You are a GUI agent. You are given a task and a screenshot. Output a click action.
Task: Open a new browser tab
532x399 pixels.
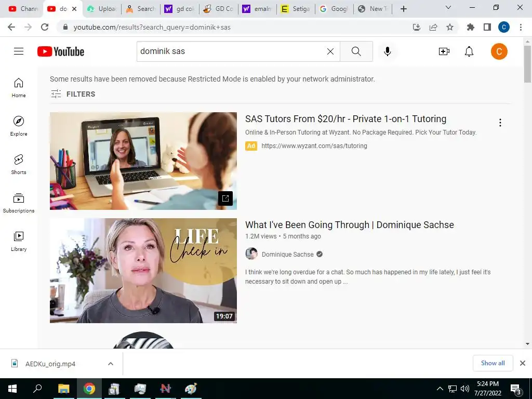[403, 9]
